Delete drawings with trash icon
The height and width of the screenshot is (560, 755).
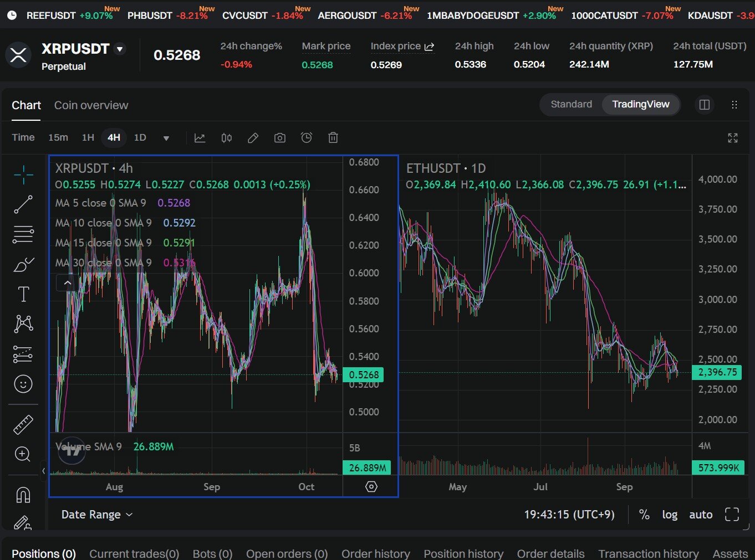[x=333, y=138]
